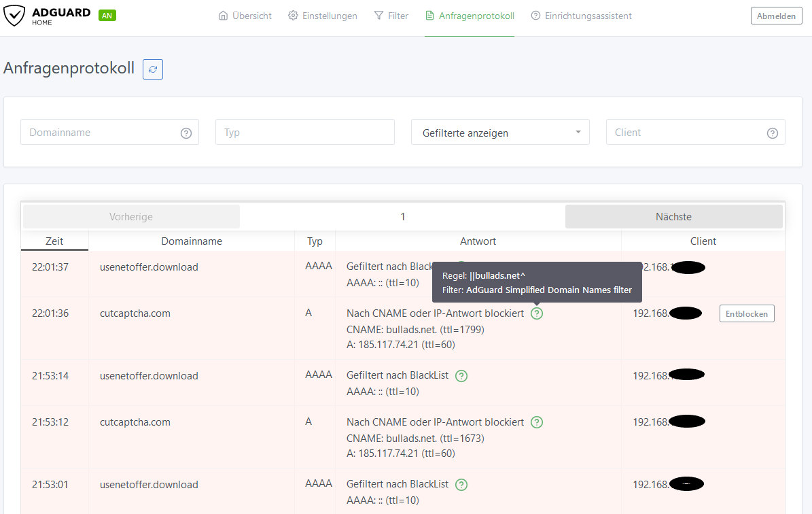This screenshot has height=514, width=812.
Task: Click Entblocken for cutcaptcha.com
Action: tap(747, 313)
